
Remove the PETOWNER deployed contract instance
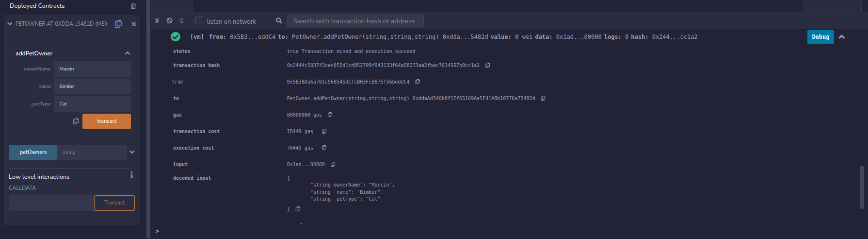[134, 24]
